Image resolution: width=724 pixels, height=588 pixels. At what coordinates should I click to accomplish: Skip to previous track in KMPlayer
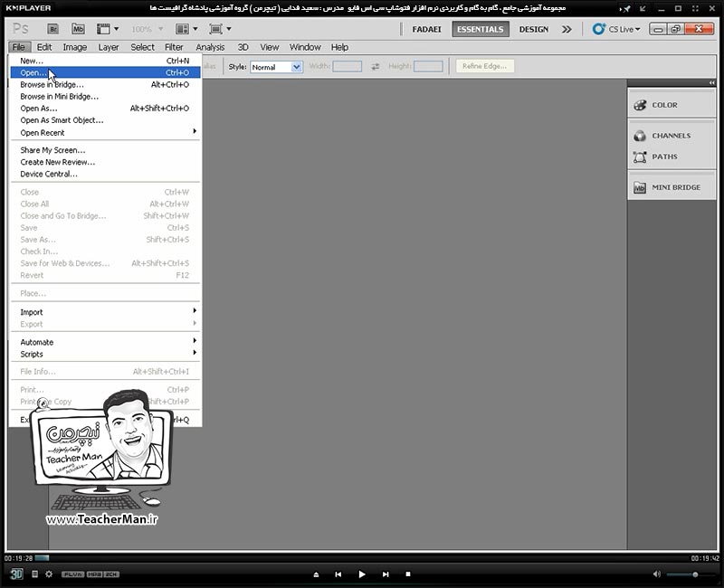[x=338, y=574]
